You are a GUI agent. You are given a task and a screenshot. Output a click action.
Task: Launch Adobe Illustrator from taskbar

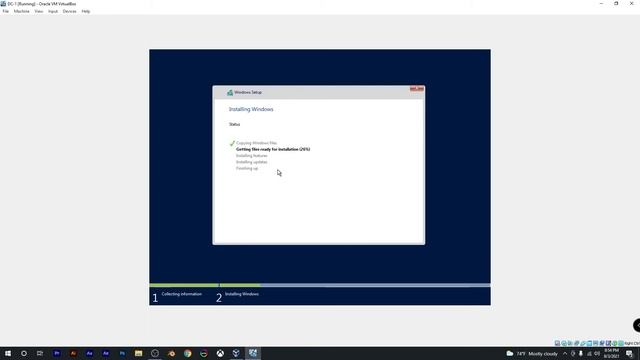point(73,353)
